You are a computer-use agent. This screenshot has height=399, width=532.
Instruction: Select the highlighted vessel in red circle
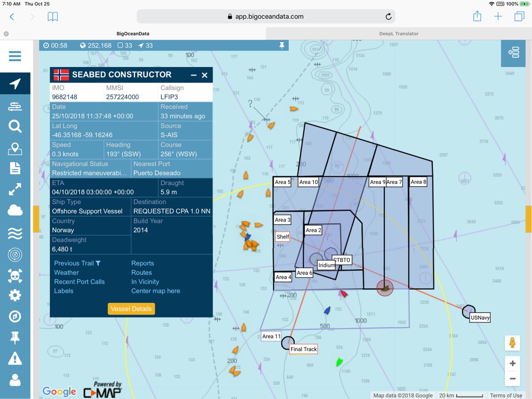pos(385,288)
